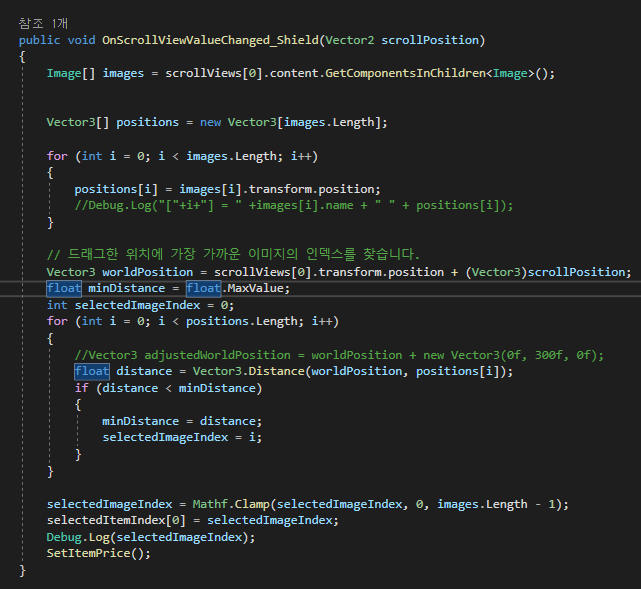Click 'GetComponentsInChildren' in the images line

[x=406, y=74]
